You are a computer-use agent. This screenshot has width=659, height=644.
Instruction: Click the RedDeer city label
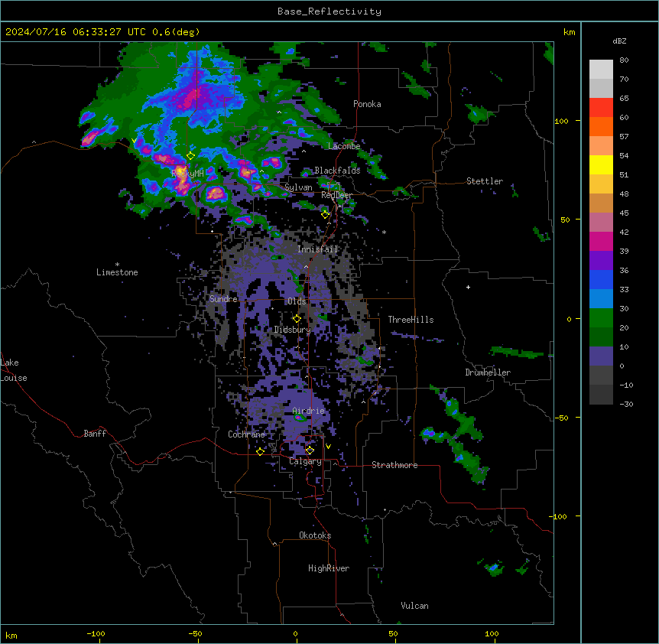336,195
